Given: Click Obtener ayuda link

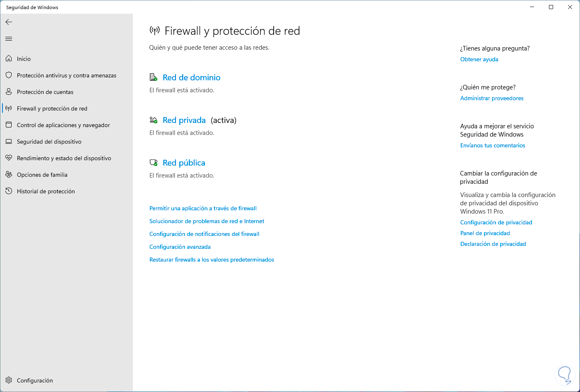Looking at the screenshot, I should [479, 59].
